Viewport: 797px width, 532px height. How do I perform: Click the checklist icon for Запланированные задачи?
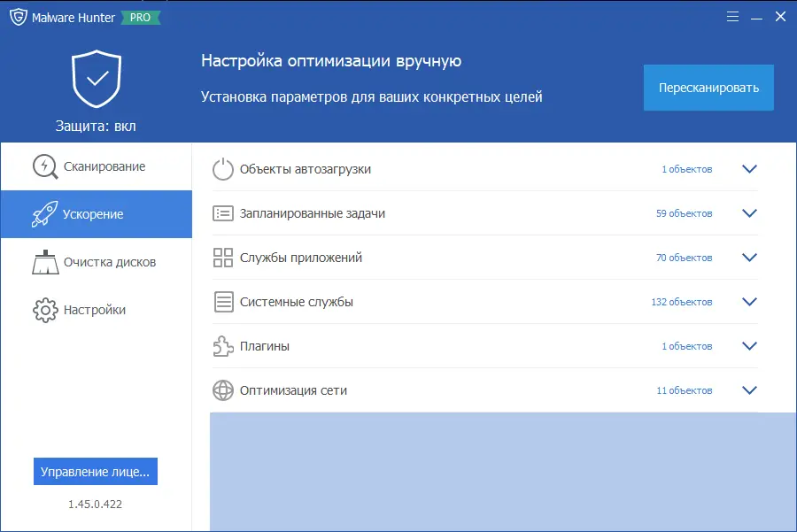click(x=223, y=212)
